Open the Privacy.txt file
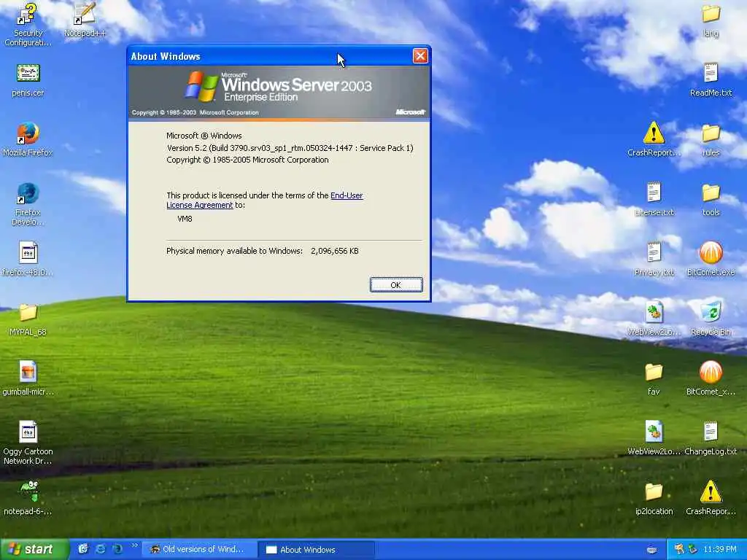747x560 pixels. [654, 259]
